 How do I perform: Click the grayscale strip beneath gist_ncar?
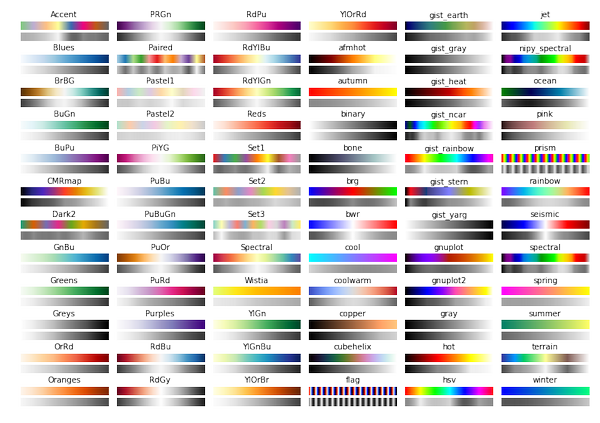pos(449,136)
